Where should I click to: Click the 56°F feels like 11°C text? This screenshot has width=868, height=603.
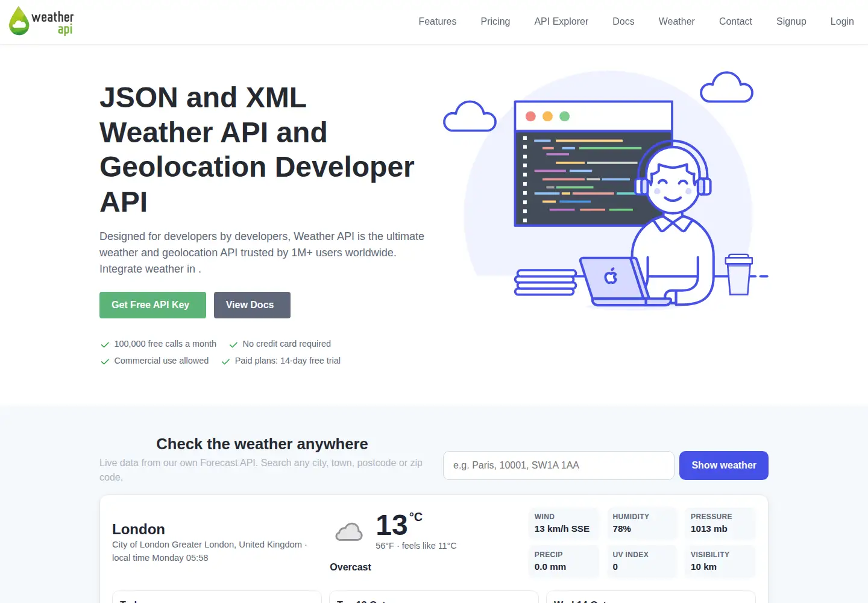[416, 546]
